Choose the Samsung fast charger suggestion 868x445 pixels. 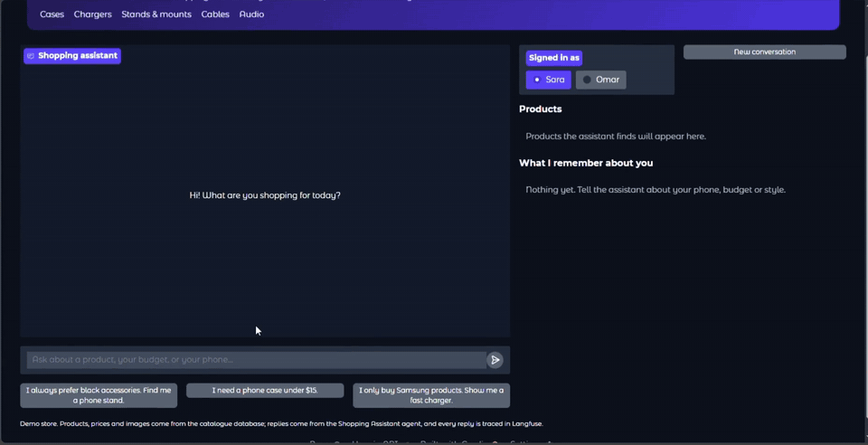click(431, 395)
